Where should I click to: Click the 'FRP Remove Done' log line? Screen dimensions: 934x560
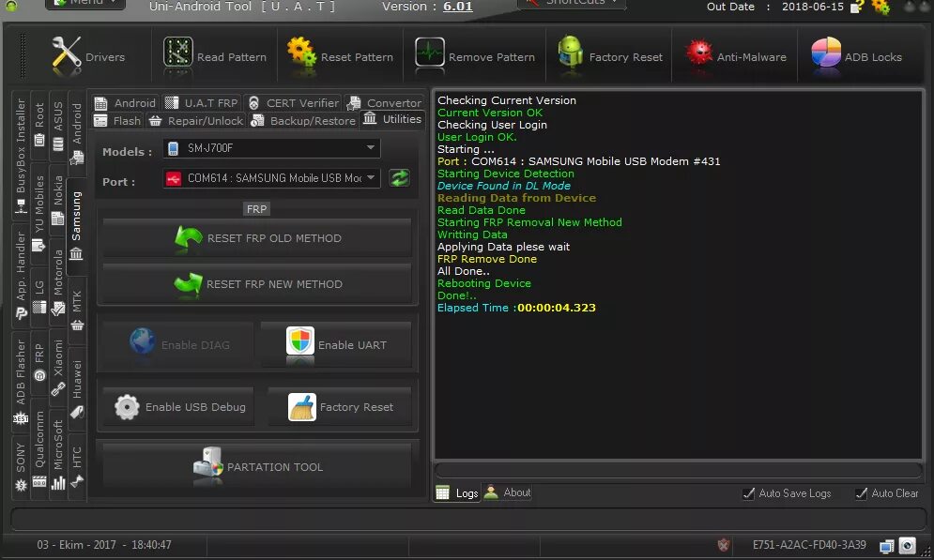coord(486,259)
